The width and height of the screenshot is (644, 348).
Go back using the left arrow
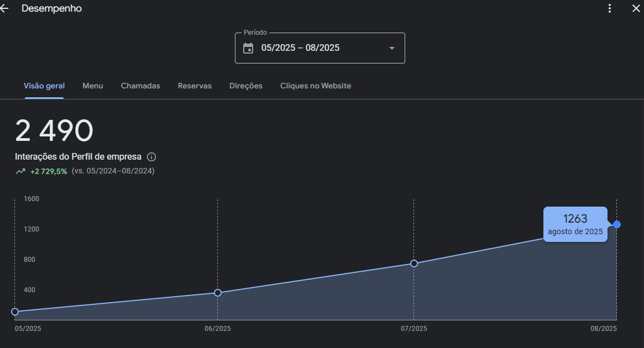pos(4,9)
